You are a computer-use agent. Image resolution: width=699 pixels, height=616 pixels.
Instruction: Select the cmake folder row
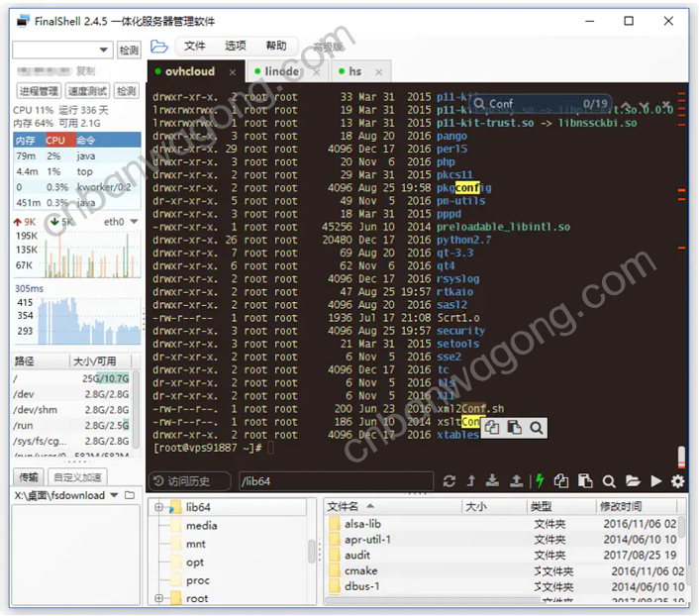click(502, 571)
